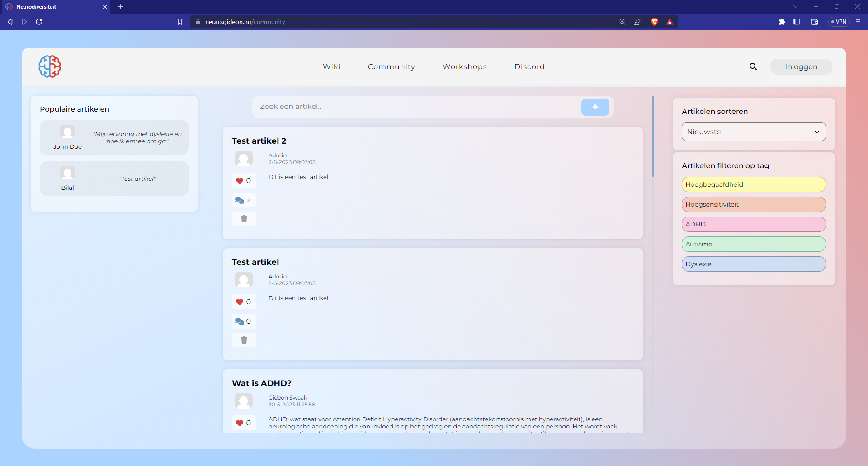
Task: Delete 'Test artikel 2' with trash icon
Action: click(x=244, y=219)
